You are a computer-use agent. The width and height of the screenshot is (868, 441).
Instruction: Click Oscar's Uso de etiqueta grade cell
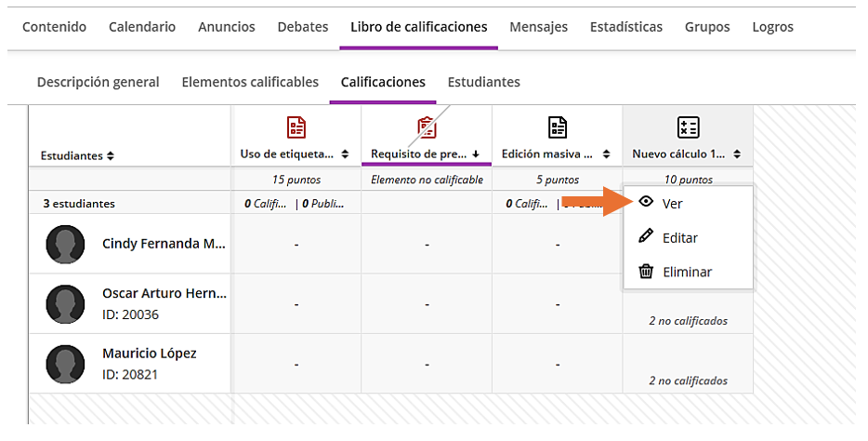[296, 303]
